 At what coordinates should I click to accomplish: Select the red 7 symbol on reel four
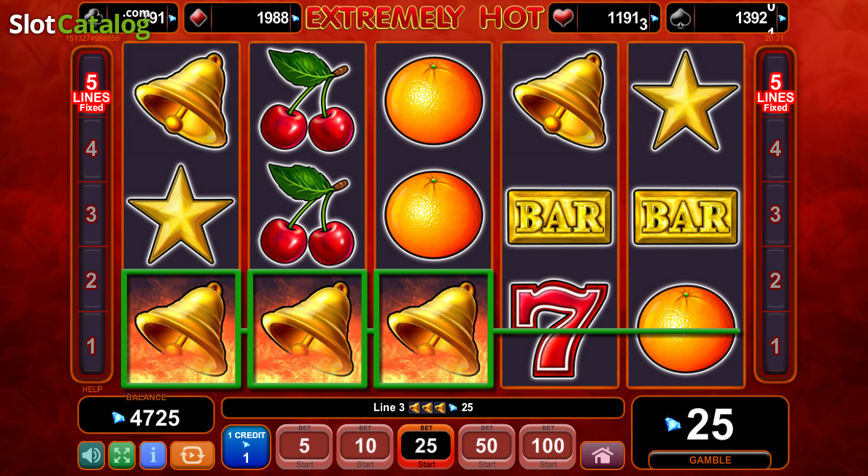coord(559,329)
